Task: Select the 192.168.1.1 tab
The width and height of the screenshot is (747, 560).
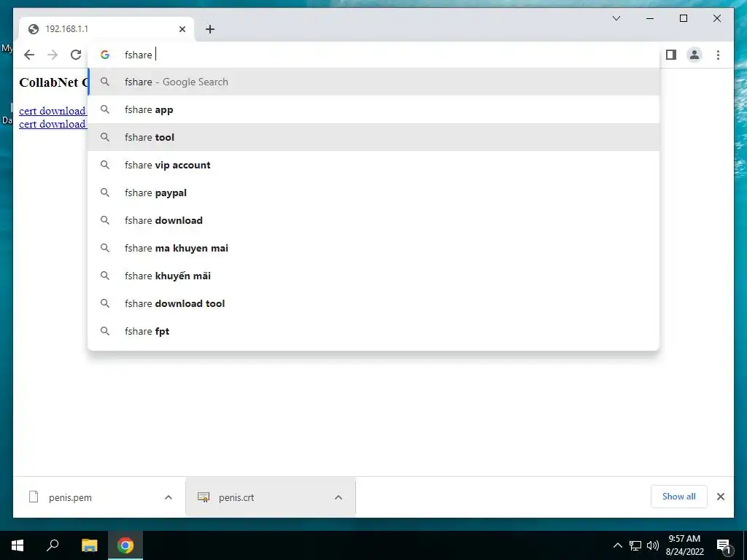Action: tap(107, 29)
